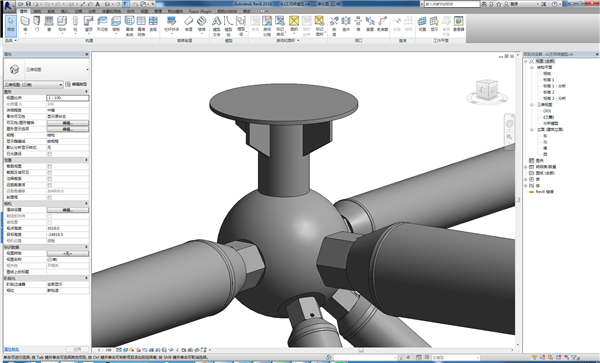Open the 3D view type selector dropdown
The height and width of the screenshot is (363, 600).
[x=33, y=85]
